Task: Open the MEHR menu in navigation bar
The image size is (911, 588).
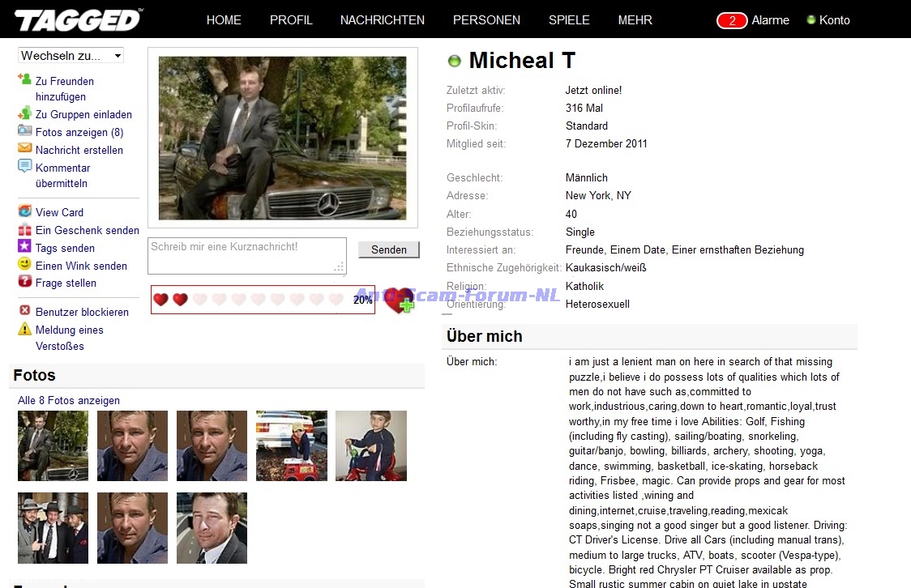Action: tap(635, 20)
